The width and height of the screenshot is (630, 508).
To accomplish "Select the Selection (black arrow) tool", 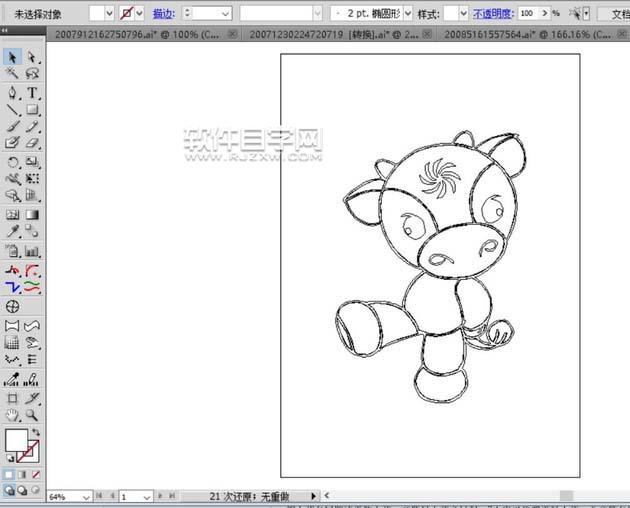I will (12, 57).
